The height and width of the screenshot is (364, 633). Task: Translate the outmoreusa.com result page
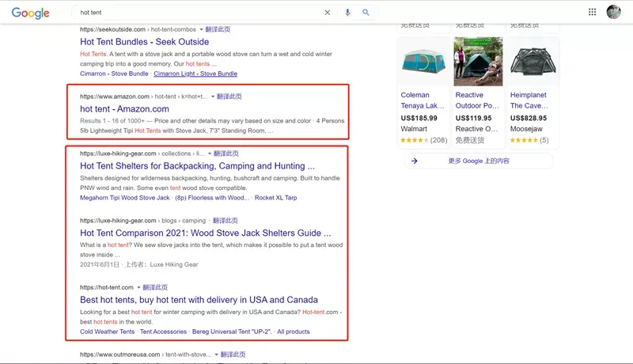233,355
